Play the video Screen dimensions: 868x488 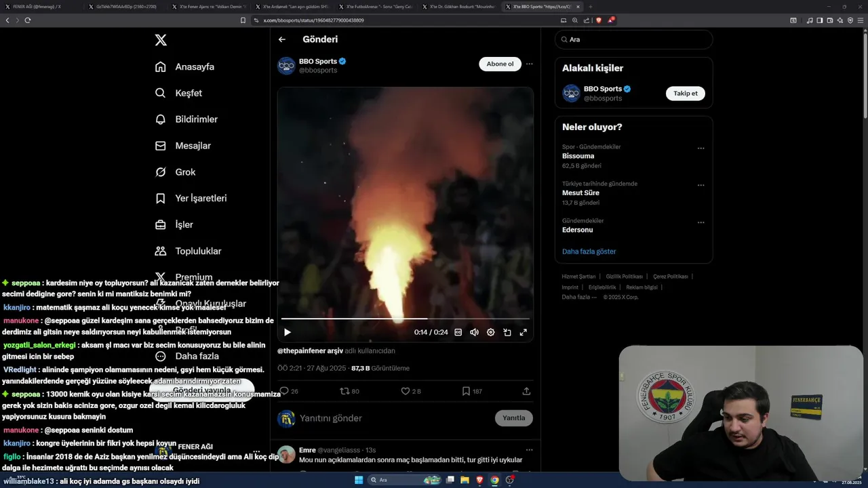287,332
